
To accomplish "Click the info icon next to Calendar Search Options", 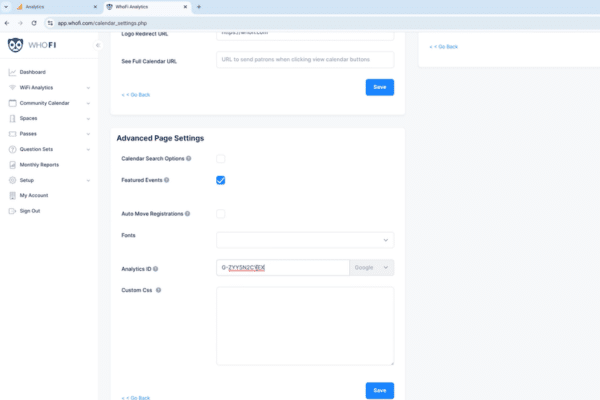I will 189,158.
